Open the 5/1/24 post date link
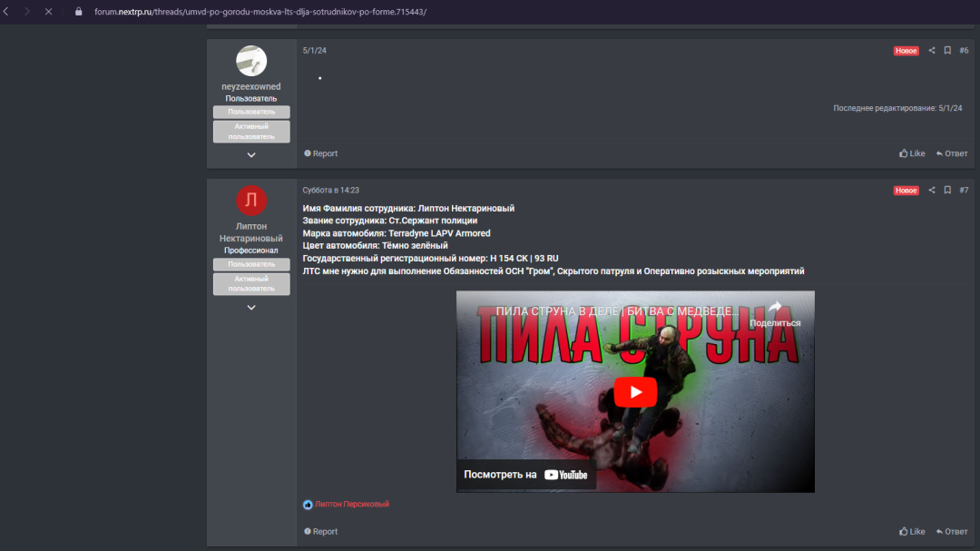This screenshot has height=551, width=980. (314, 51)
